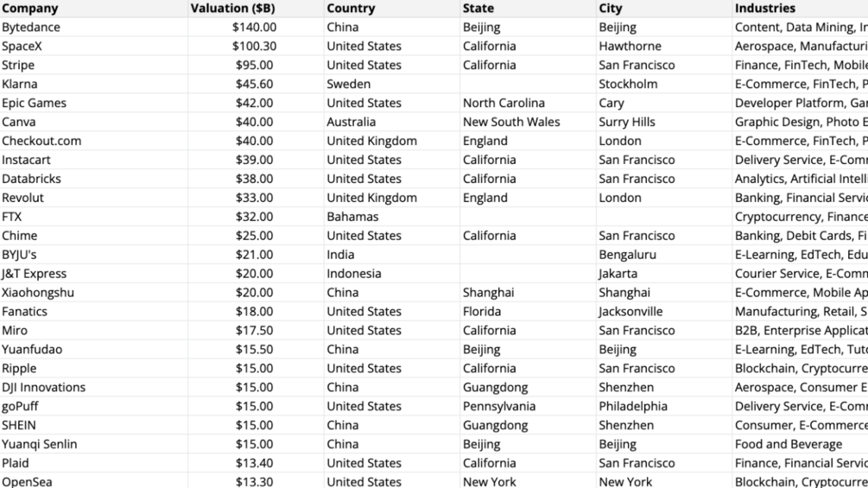Click the J&T Express company cell
Image resolution: width=868 pixels, height=488 pixels.
pyautogui.click(x=93, y=273)
